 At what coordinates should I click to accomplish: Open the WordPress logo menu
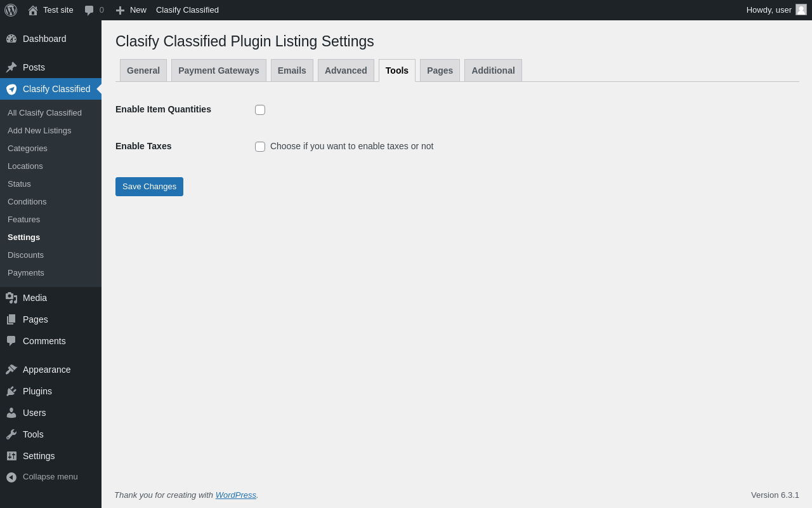11,10
